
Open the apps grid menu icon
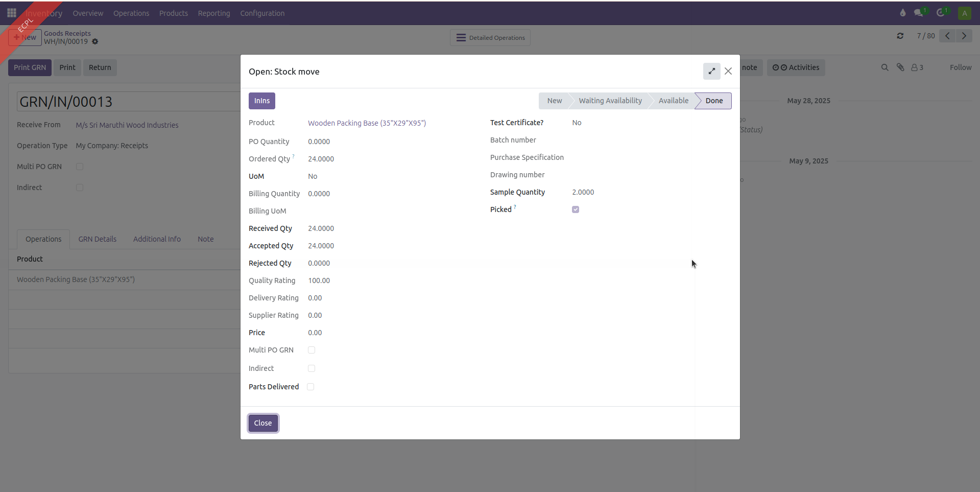(x=11, y=13)
